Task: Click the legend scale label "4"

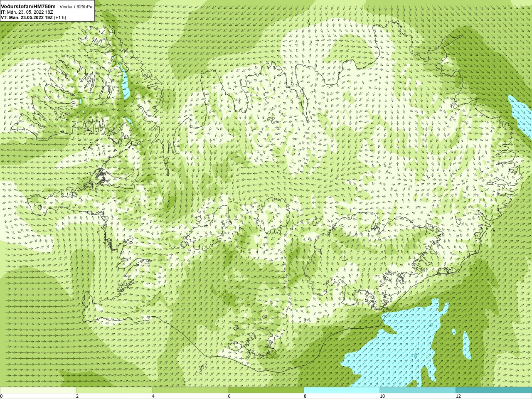Action: 153,396
